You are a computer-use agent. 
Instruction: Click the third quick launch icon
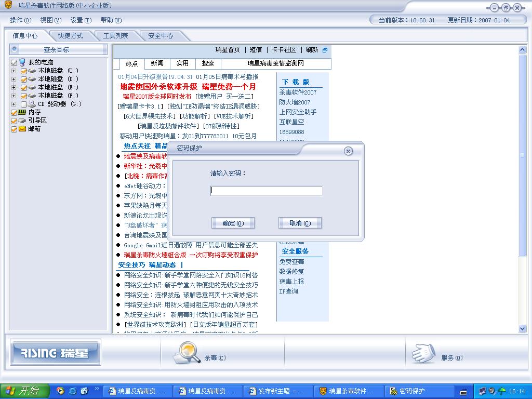84,391
